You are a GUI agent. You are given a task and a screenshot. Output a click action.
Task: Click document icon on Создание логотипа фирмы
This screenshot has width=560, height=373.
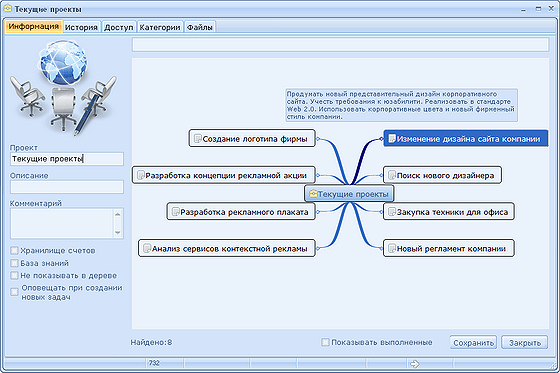tap(198, 139)
